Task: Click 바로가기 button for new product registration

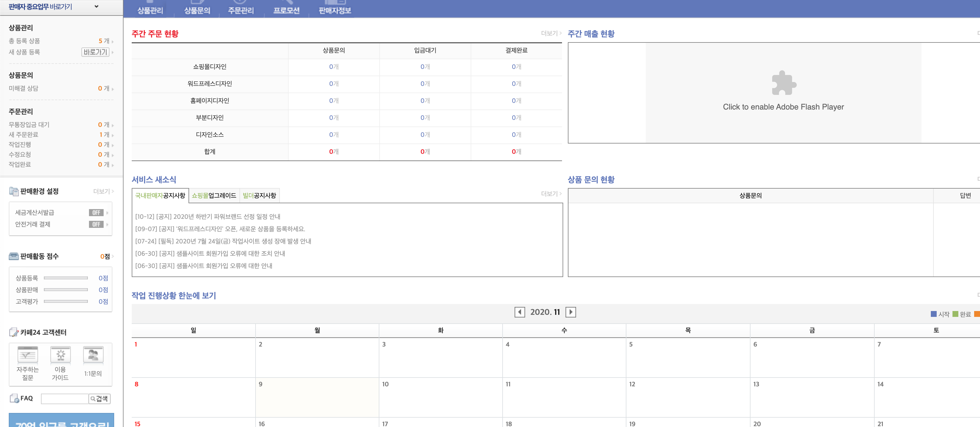Action: (95, 52)
